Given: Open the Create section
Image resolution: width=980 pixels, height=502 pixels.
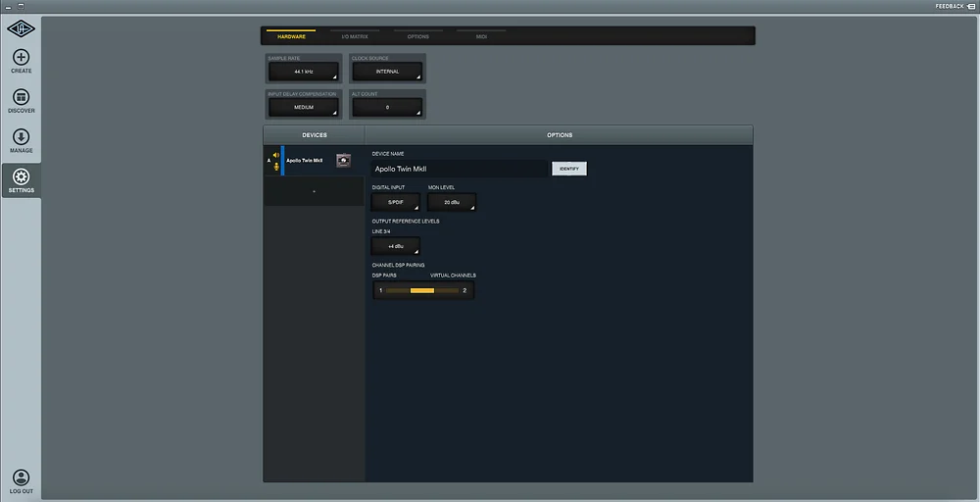Looking at the screenshot, I should pos(22,61).
